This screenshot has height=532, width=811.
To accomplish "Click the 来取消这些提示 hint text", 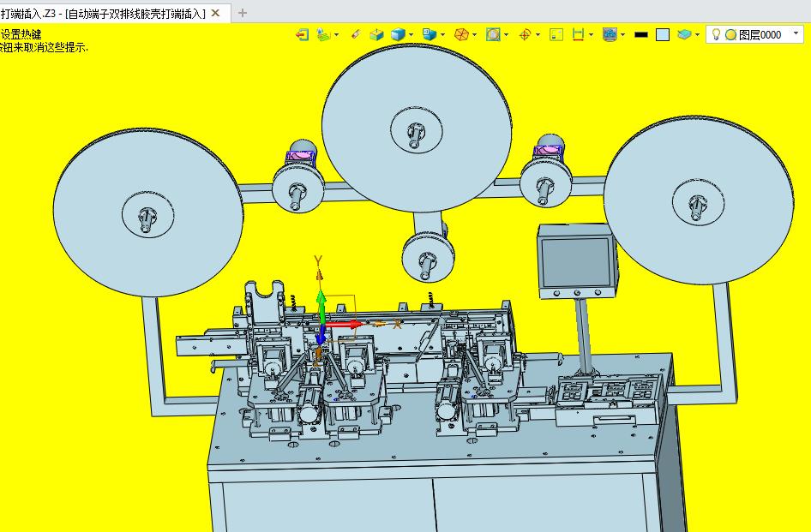I will pyautogui.click(x=49, y=48).
